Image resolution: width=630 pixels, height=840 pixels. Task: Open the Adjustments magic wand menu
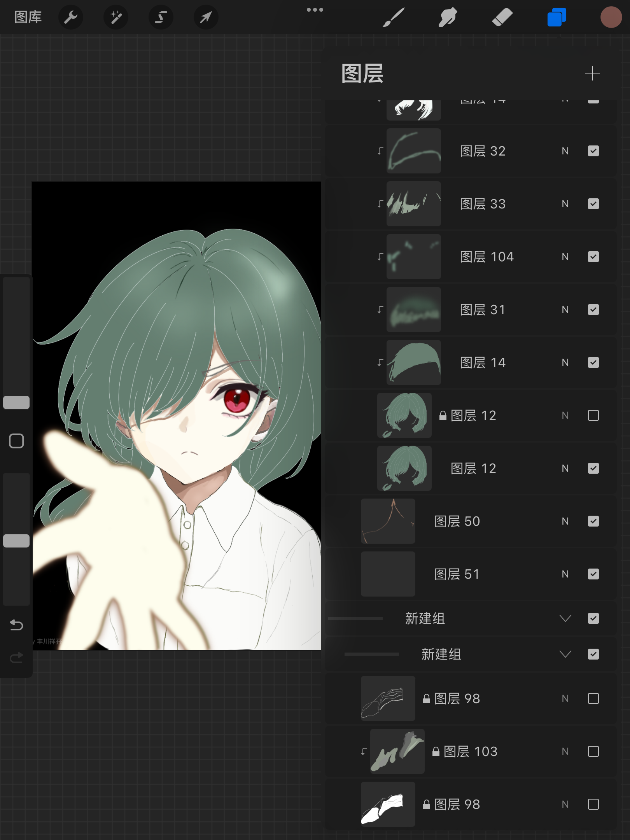[115, 17]
